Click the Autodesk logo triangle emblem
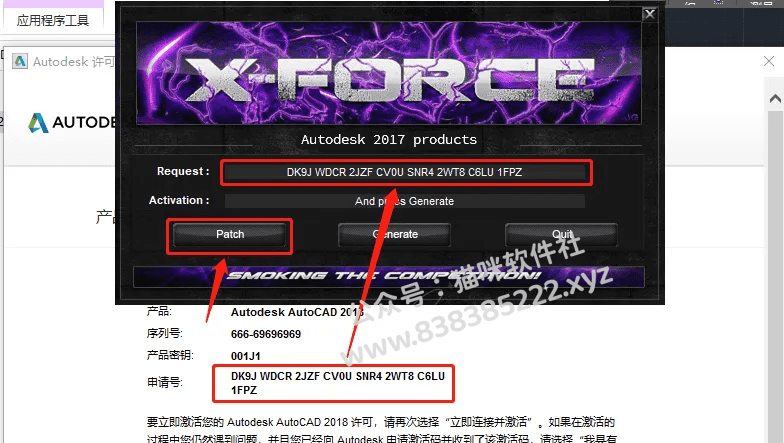 click(x=38, y=123)
